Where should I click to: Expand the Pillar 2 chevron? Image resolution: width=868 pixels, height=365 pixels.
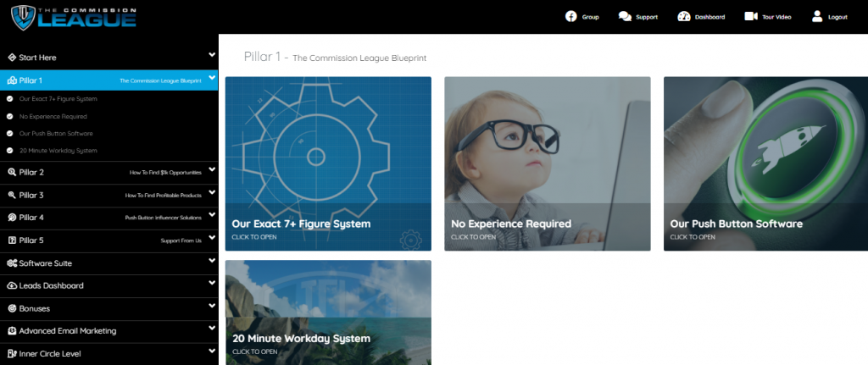point(212,169)
